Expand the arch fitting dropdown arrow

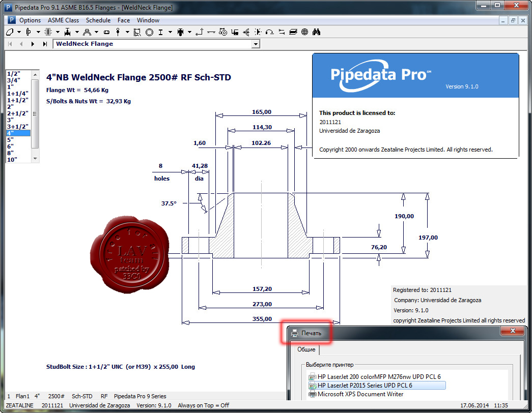coord(96,32)
